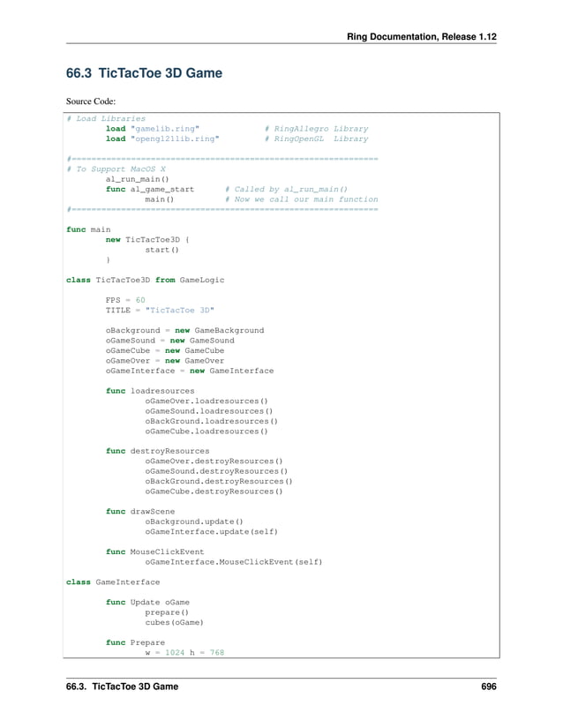563x728 pixels.
Task: Click the line "func destroyResources"
Action: 157,451
